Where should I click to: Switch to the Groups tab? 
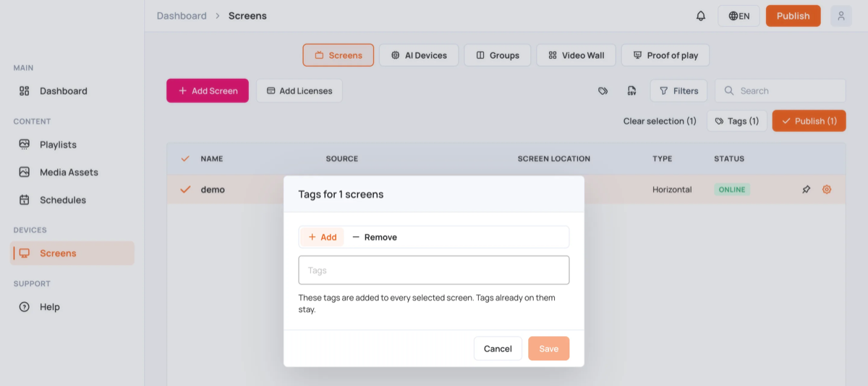point(498,55)
